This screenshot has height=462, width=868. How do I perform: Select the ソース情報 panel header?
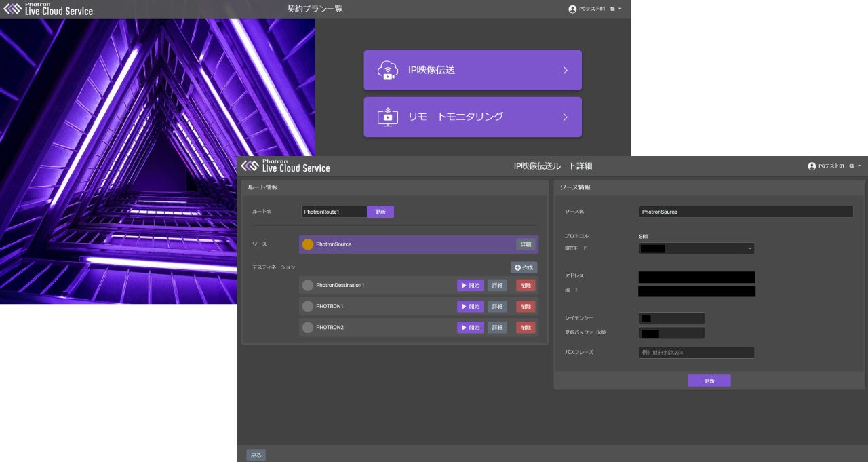(574, 187)
